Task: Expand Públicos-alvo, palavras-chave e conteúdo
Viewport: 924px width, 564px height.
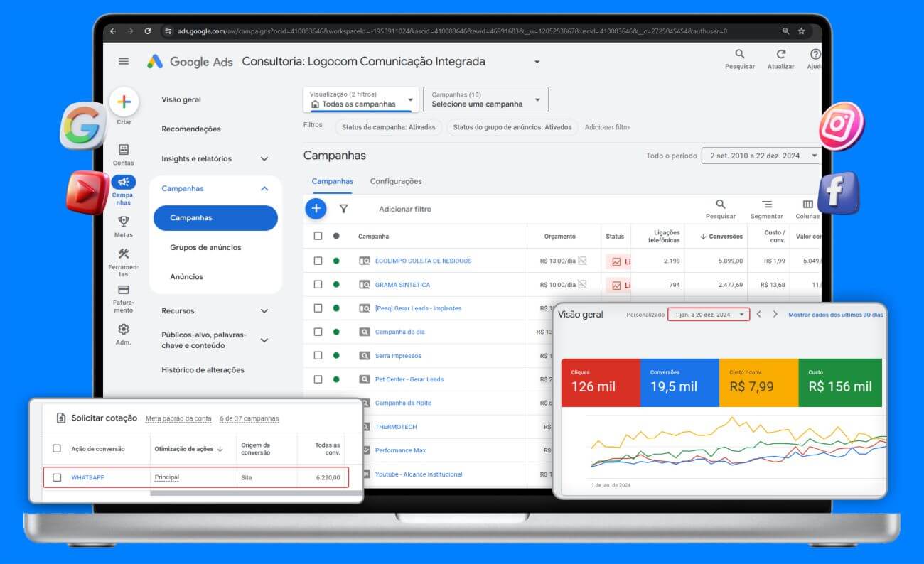Action: 264,340
